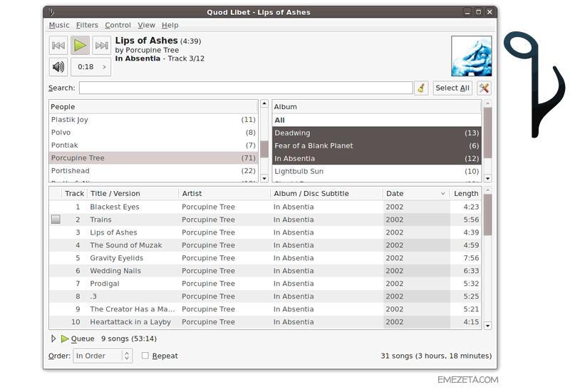
Task: Open the Filters menu
Action: 87,25
